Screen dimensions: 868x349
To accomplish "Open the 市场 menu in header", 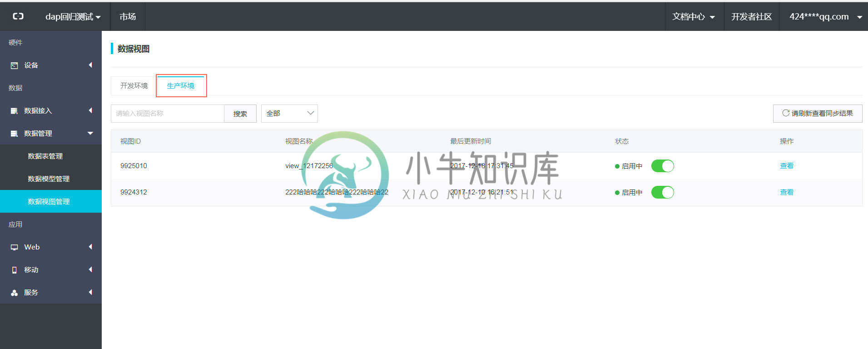I will [128, 16].
